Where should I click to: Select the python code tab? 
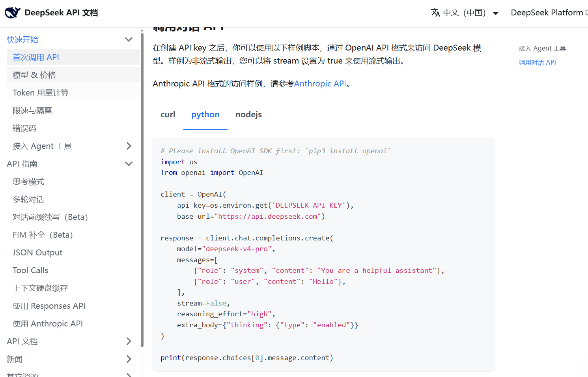click(x=205, y=114)
